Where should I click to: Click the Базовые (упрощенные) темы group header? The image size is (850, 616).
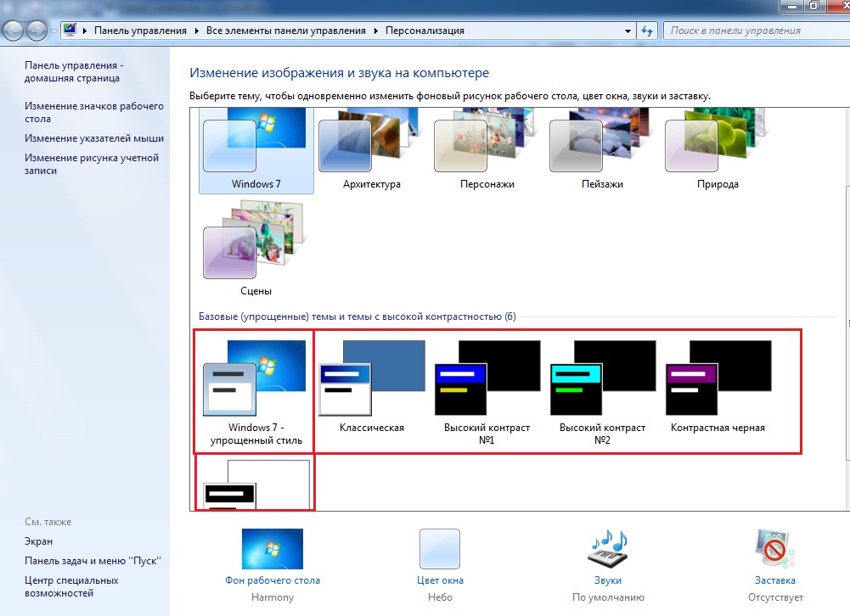(x=357, y=316)
